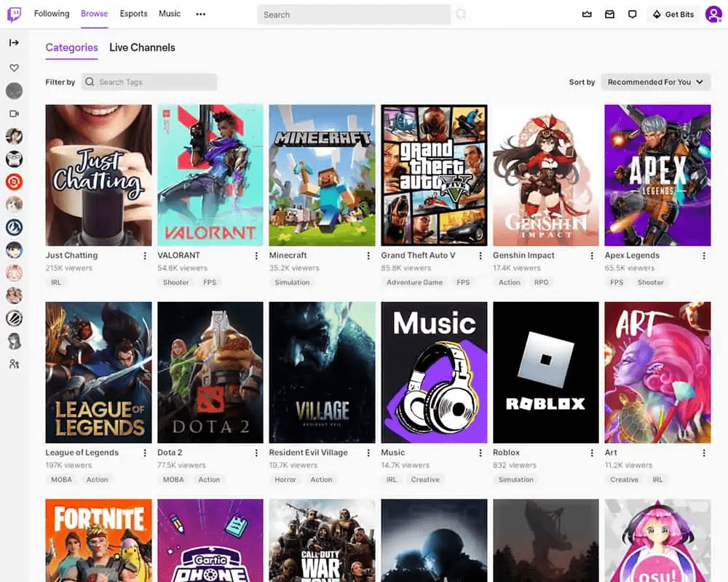The width and height of the screenshot is (728, 582).
Task: Open the three-dots More menu in the navbar
Action: pyautogui.click(x=200, y=14)
